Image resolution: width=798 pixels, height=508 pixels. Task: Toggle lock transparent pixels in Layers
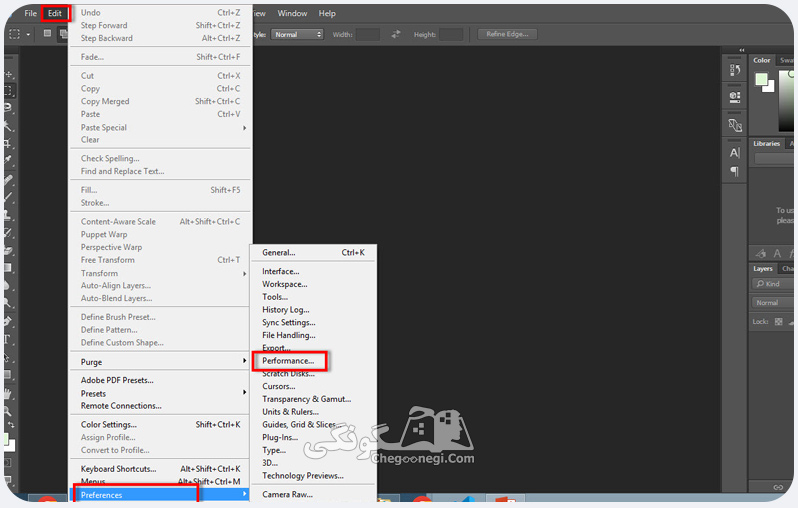coord(778,321)
